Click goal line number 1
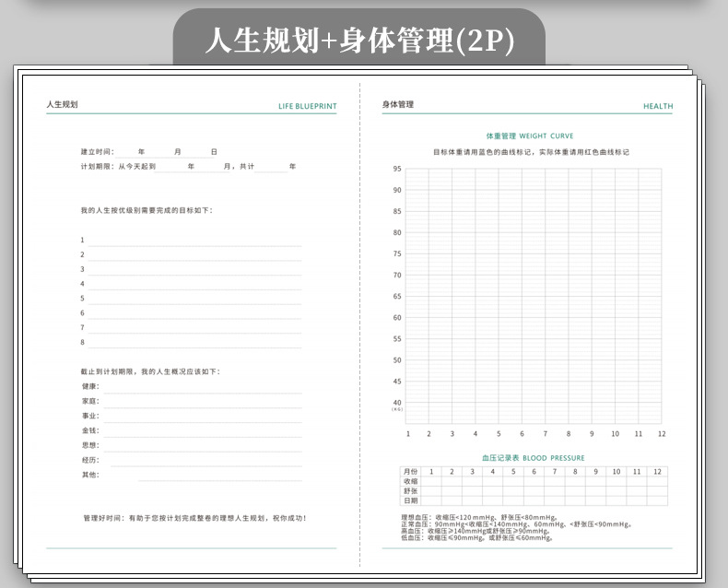This screenshot has height=588, width=728. tap(191, 241)
